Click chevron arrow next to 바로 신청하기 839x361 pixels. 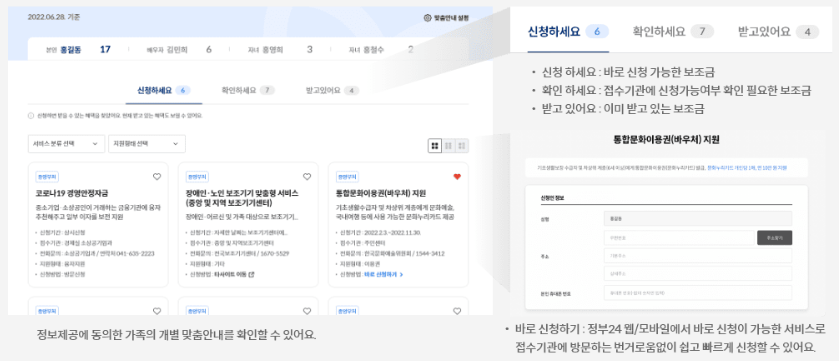(401, 274)
